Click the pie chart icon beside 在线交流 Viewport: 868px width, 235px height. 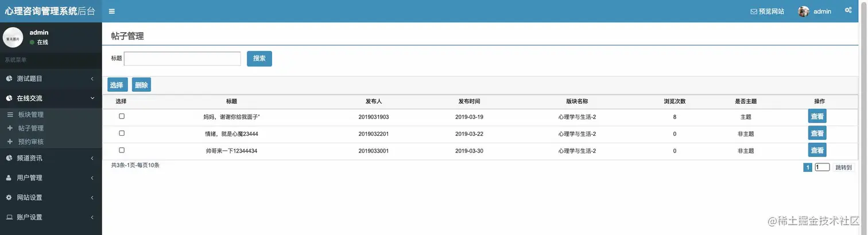tap(9, 98)
